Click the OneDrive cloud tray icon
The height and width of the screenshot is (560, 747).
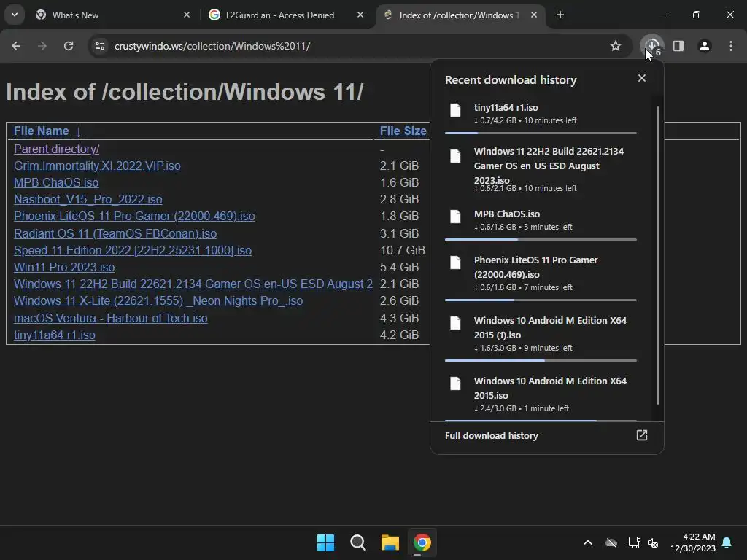[x=611, y=542]
